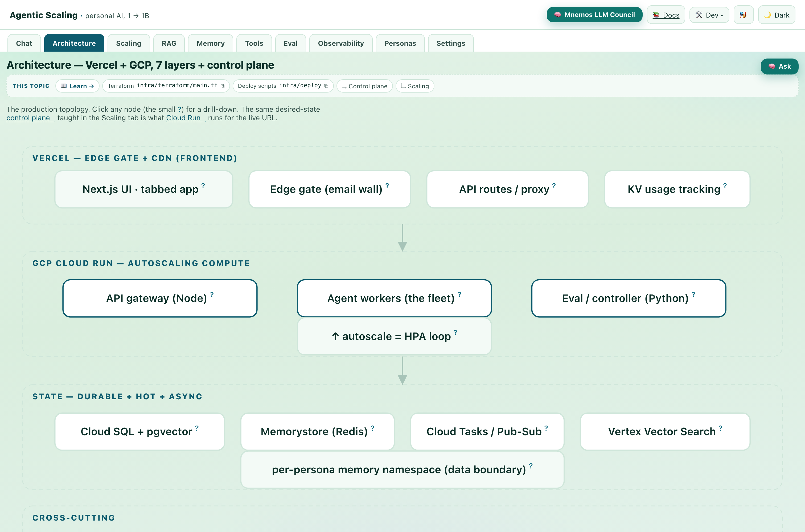Go to the Tools tab
Viewport: 805px width, 532px height.
[254, 43]
